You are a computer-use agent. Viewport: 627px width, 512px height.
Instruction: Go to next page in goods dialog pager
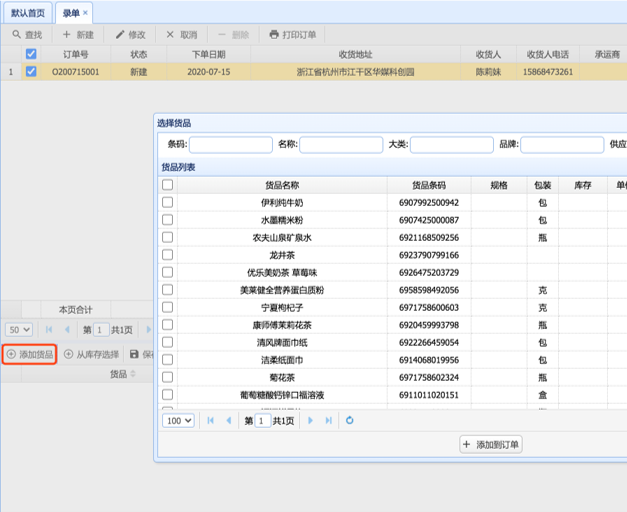tap(310, 420)
